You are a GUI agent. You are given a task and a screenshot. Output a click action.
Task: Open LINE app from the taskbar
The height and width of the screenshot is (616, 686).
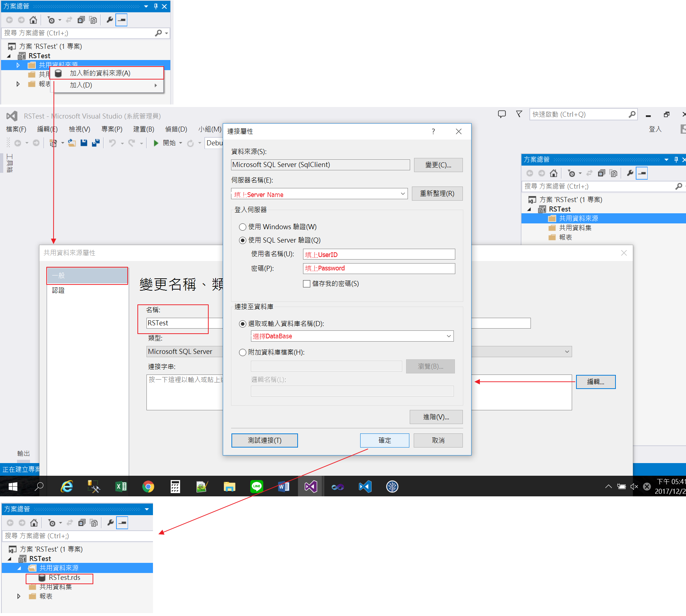257,487
